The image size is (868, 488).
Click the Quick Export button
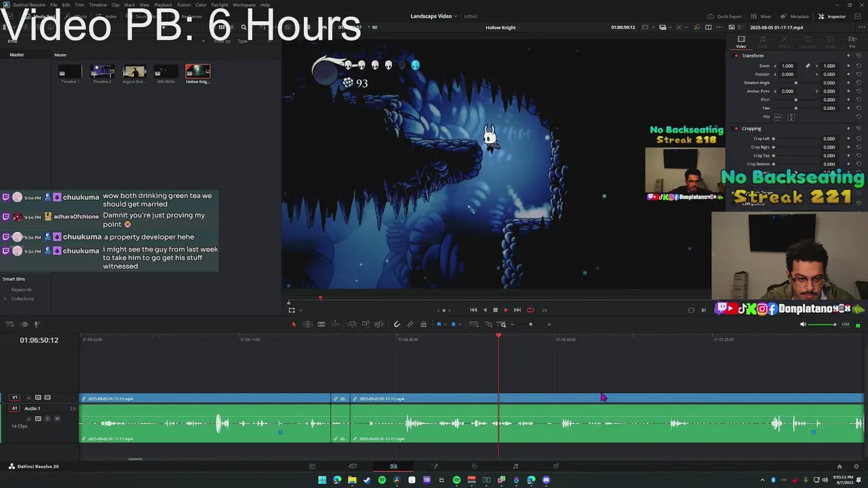tap(724, 16)
